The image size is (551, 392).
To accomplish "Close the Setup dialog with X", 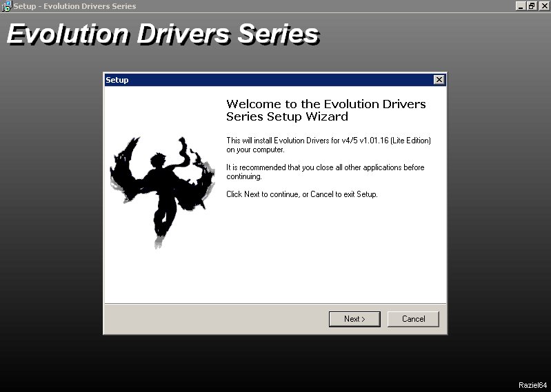I will (x=439, y=80).
